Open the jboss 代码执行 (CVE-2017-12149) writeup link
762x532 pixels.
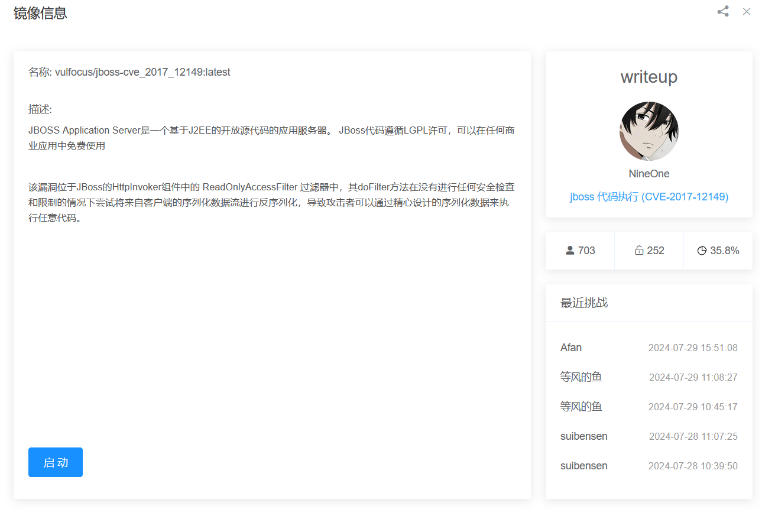649,197
